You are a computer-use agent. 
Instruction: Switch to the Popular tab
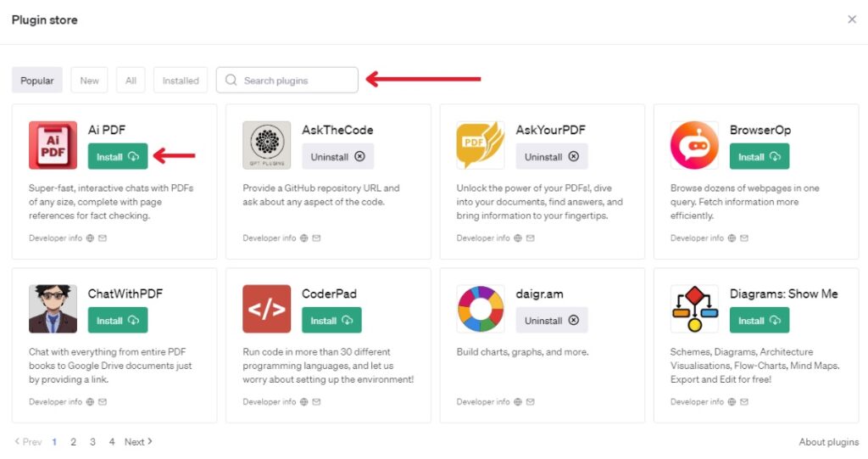point(37,81)
